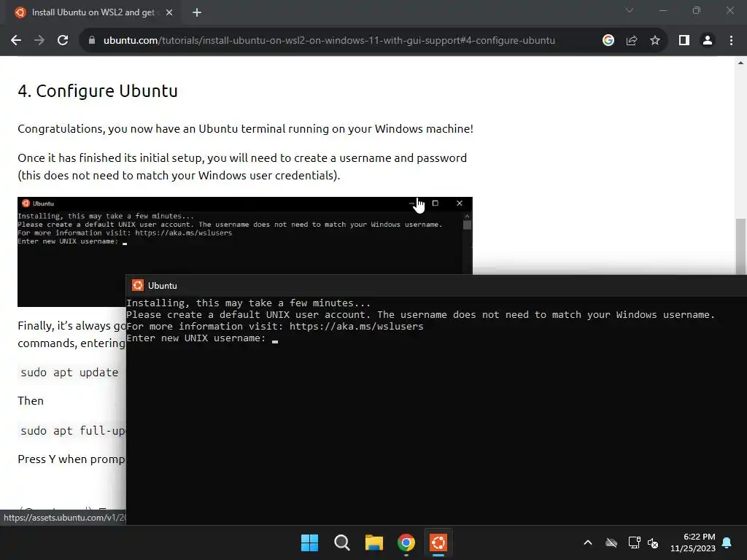Open Windows Search from the taskbar
Viewport: 747px width, 560px height.
[341, 542]
